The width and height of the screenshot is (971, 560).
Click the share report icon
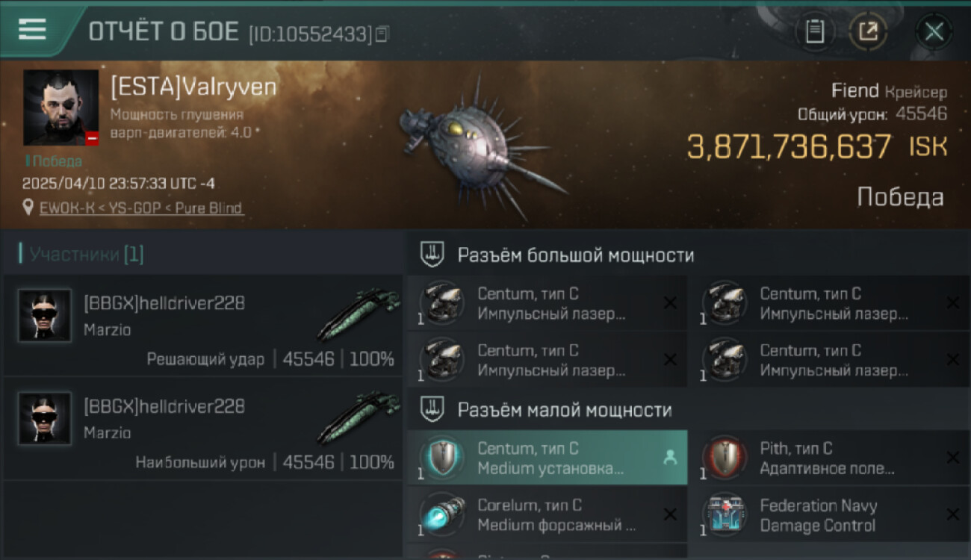(868, 32)
